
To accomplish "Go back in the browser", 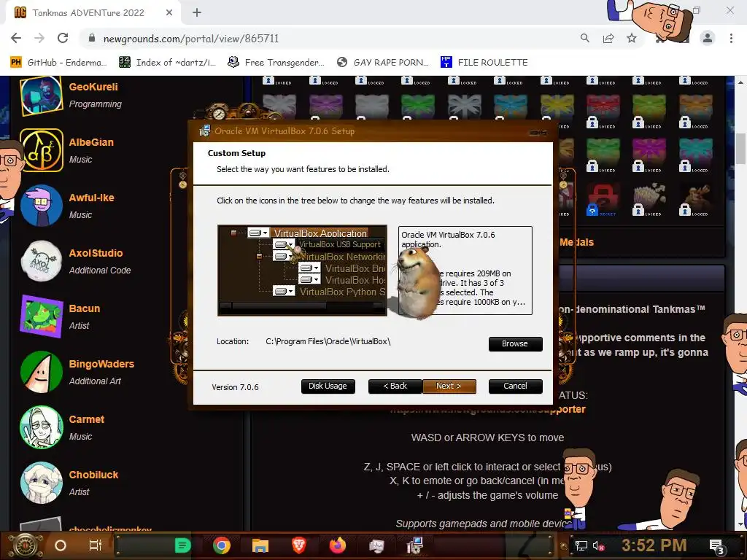I will (16, 38).
